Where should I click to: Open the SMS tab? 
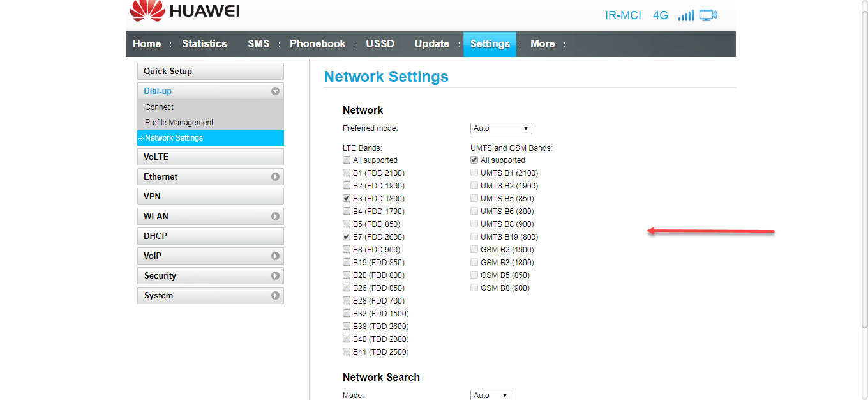click(x=258, y=44)
